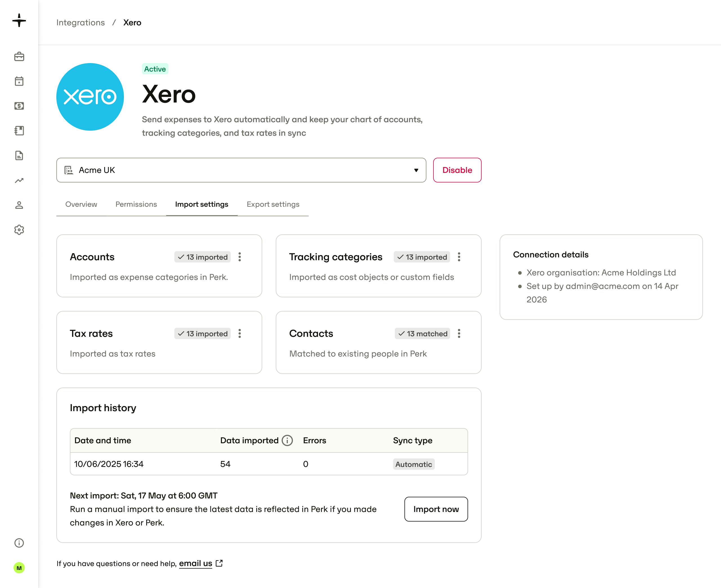721x588 pixels.
Task: Open Tax rates card three-dot menu
Action: click(240, 333)
